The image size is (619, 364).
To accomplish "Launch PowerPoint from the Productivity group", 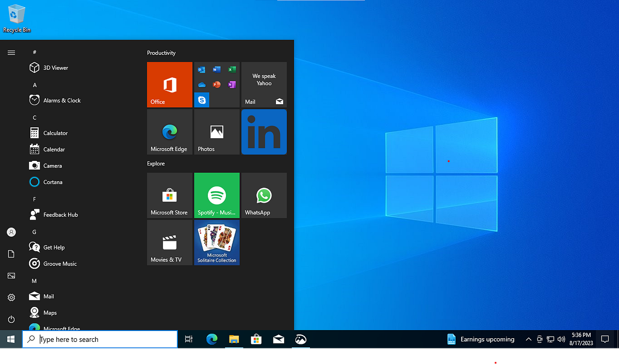I will [217, 84].
